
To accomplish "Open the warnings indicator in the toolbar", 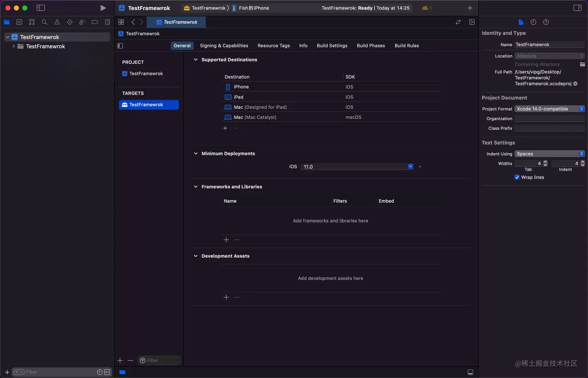I will [427, 8].
